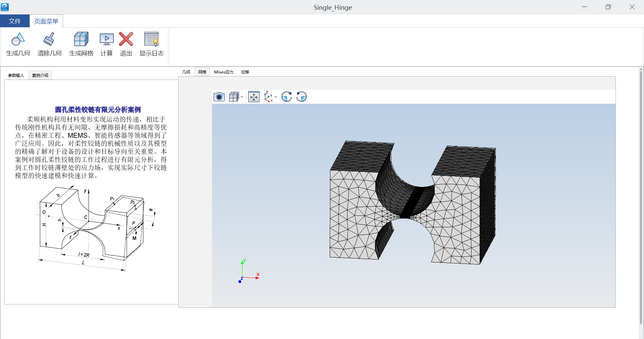Switch to the 案例介绍 tab

[x=40, y=75]
